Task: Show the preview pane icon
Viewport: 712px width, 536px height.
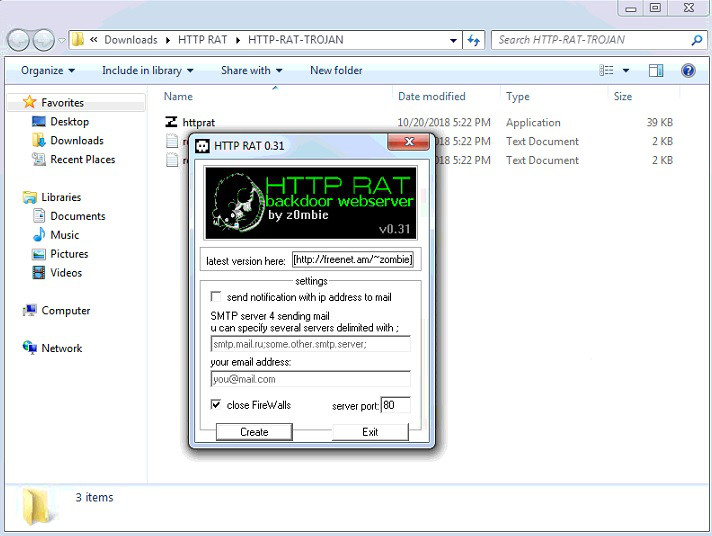Action: click(656, 70)
